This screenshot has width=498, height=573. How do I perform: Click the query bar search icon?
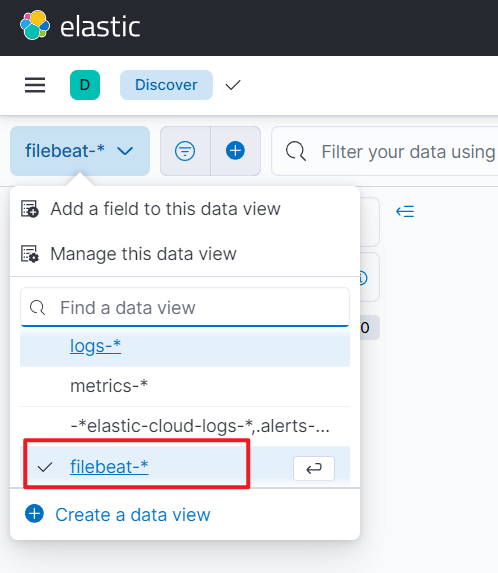pos(296,151)
